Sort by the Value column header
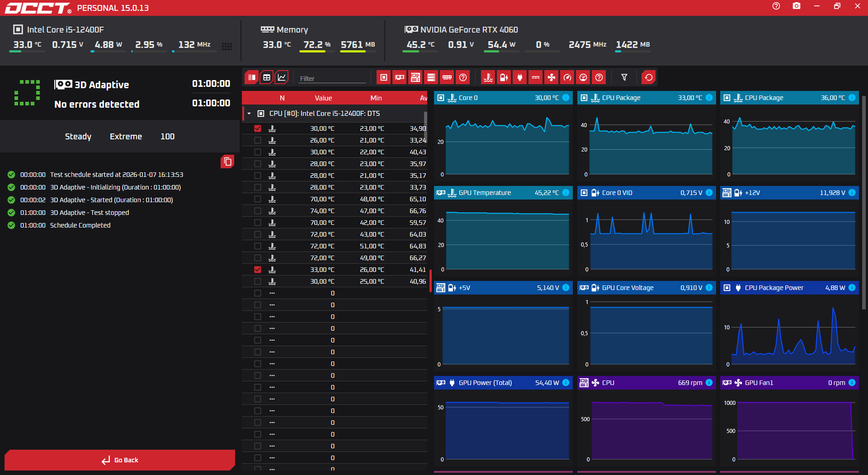The image size is (868, 475). [x=323, y=98]
